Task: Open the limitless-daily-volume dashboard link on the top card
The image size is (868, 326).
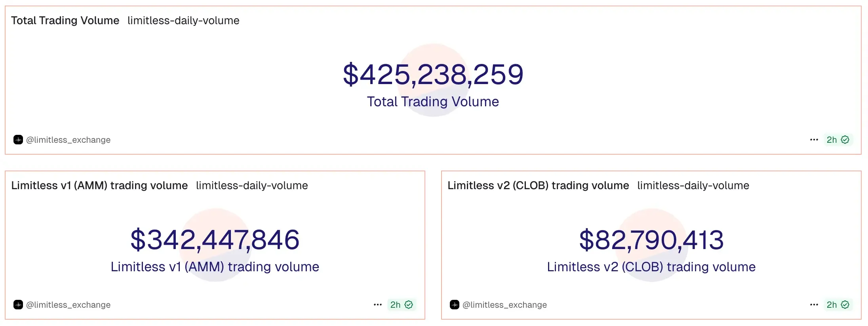Action: point(183,20)
